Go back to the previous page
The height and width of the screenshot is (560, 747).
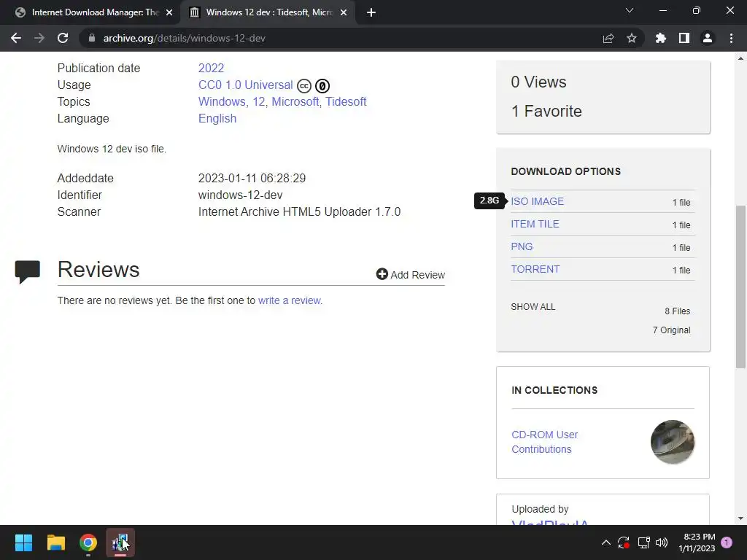[16, 38]
